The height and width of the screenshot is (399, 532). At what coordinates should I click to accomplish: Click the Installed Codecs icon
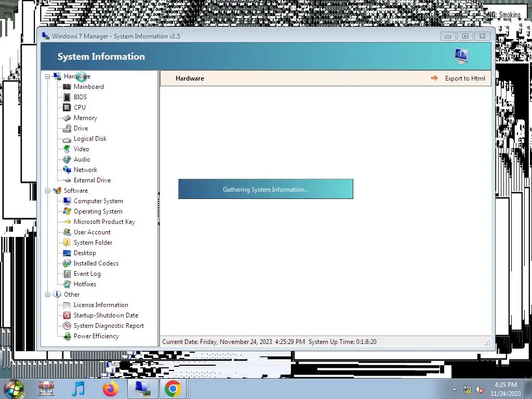(67, 263)
